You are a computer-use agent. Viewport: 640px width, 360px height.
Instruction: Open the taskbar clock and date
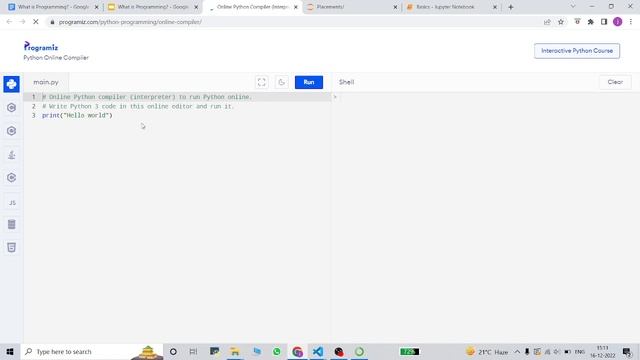point(602,351)
